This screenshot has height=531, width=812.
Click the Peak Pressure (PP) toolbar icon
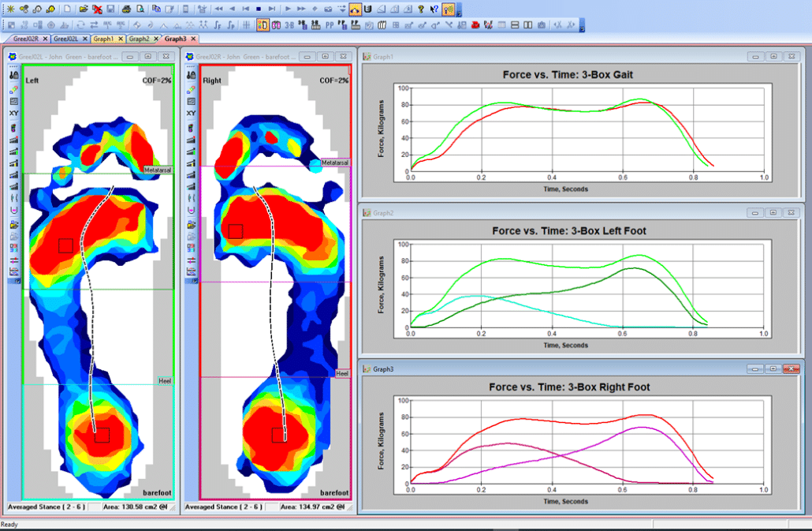(330, 24)
